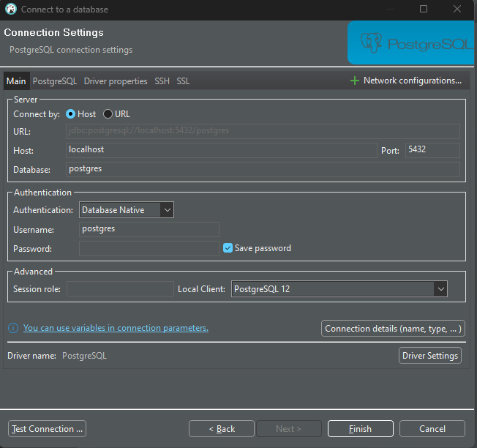477x448 pixels.
Task: Focus the Password input field
Action: (149, 248)
